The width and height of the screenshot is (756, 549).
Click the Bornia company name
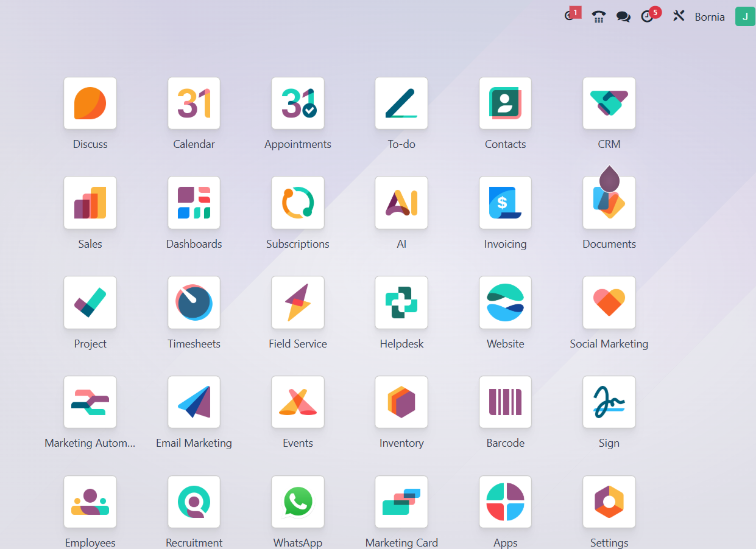tap(710, 17)
